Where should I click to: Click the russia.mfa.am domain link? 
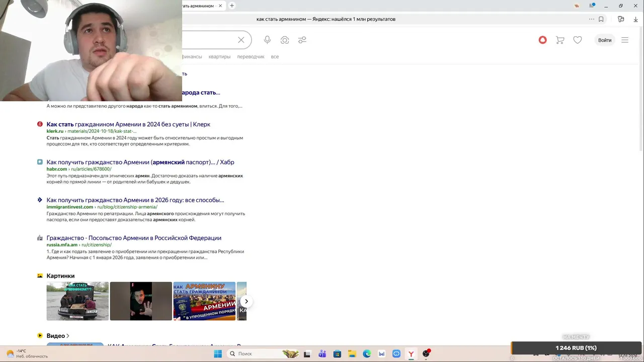pyautogui.click(x=62, y=245)
